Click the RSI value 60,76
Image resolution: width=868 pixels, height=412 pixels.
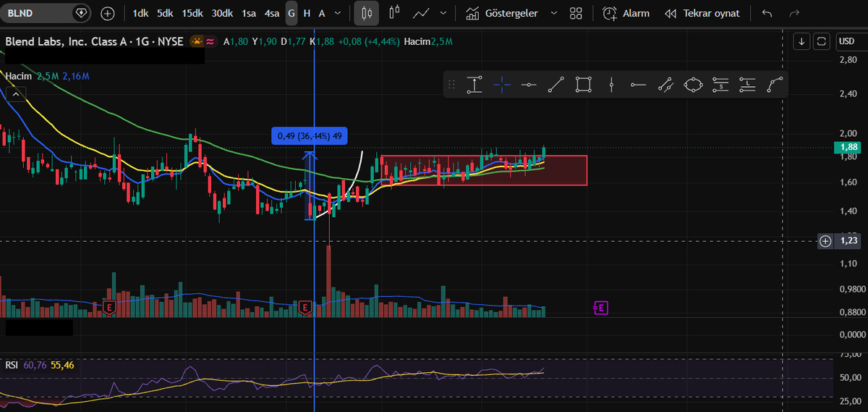point(35,364)
